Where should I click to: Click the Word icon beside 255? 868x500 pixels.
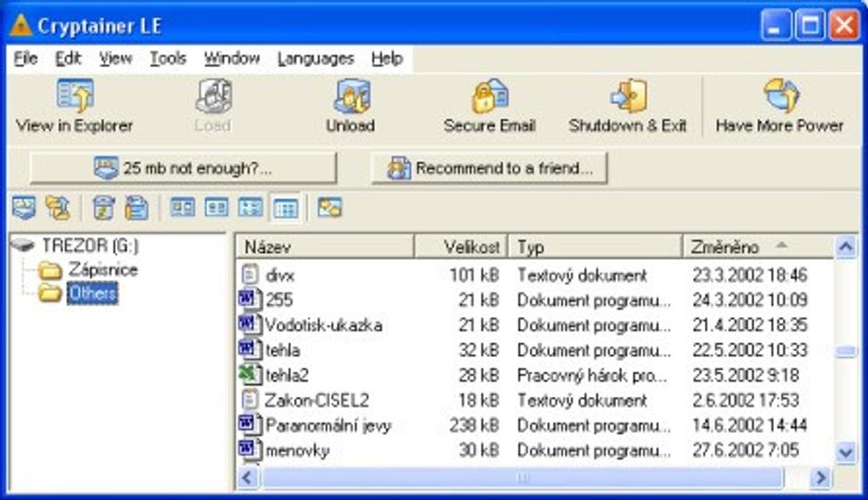(x=249, y=299)
